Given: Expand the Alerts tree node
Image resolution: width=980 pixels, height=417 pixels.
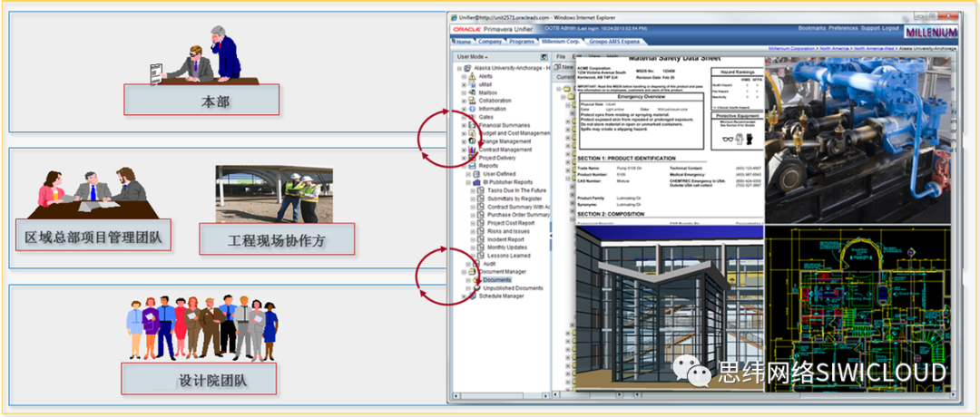Looking at the screenshot, I should click(465, 76).
